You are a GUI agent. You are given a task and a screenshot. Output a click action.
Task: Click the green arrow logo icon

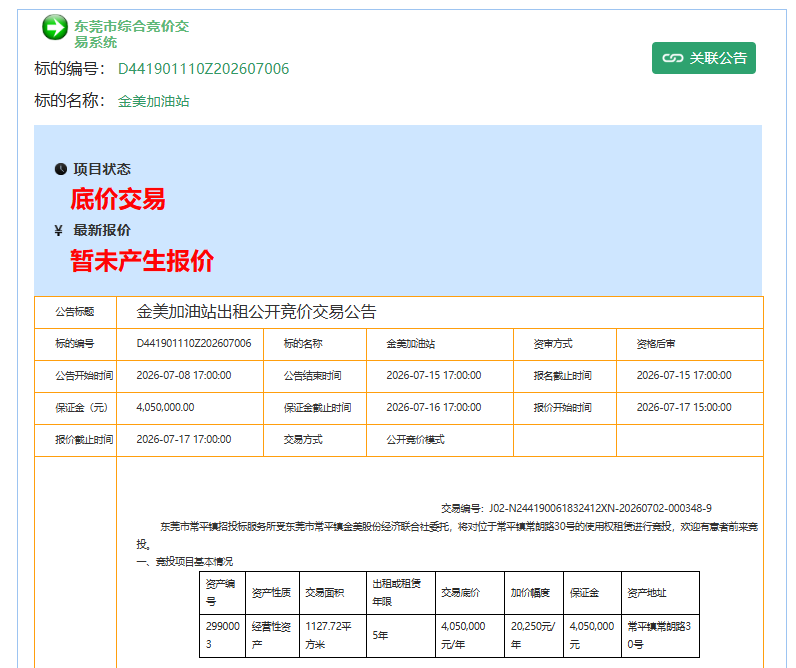pos(55,27)
